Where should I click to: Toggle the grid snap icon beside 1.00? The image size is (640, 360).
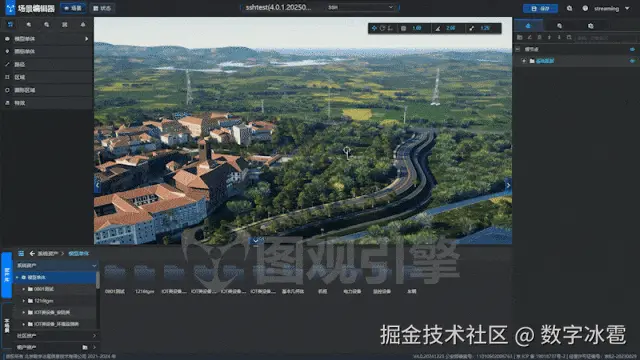point(403,28)
